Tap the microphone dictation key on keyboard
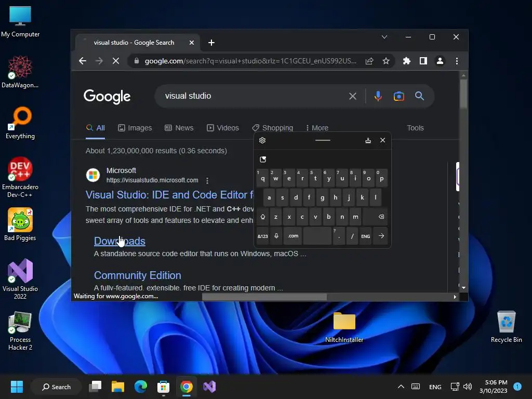532x399 pixels. click(276, 236)
